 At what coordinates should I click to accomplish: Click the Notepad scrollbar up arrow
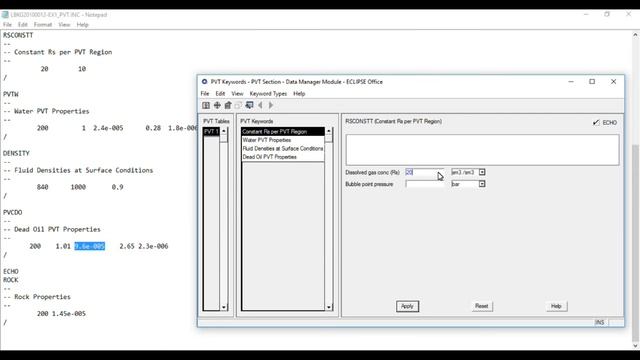(635, 35)
